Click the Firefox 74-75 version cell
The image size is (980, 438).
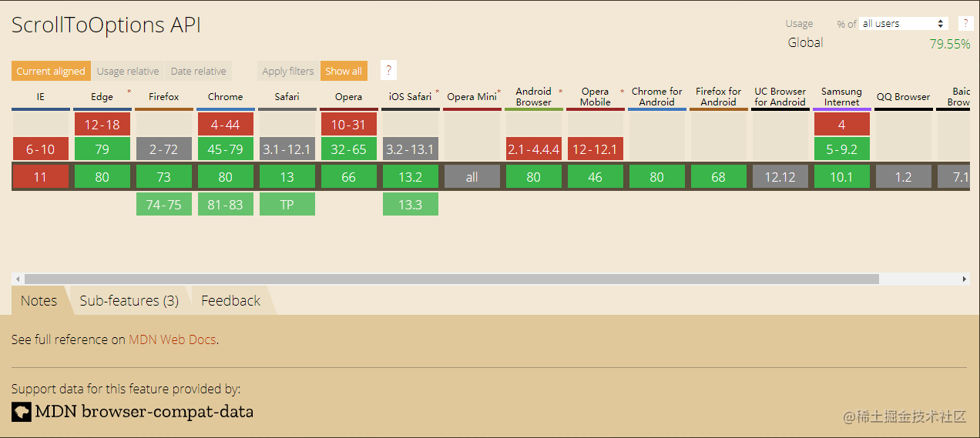click(164, 204)
